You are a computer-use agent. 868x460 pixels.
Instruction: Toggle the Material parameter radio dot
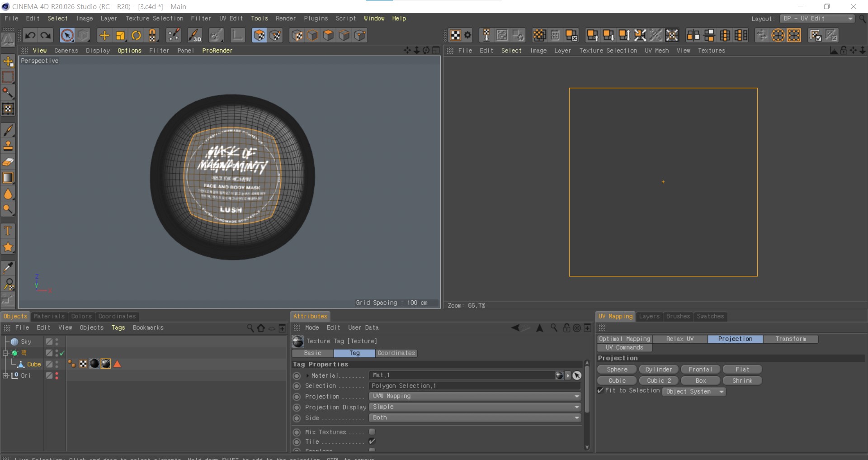click(297, 376)
